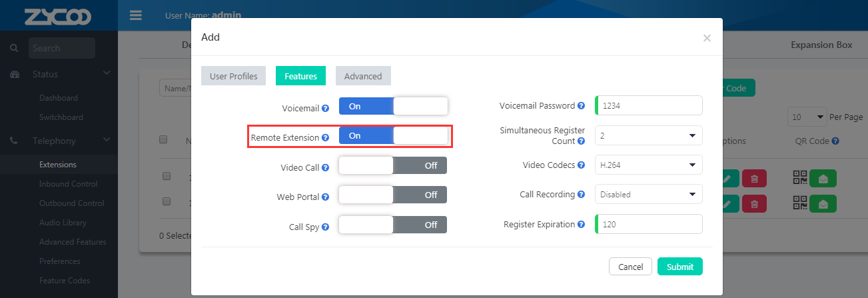The image size is (868, 298).
Task: Click first row's green envelope email button
Action: click(x=823, y=178)
